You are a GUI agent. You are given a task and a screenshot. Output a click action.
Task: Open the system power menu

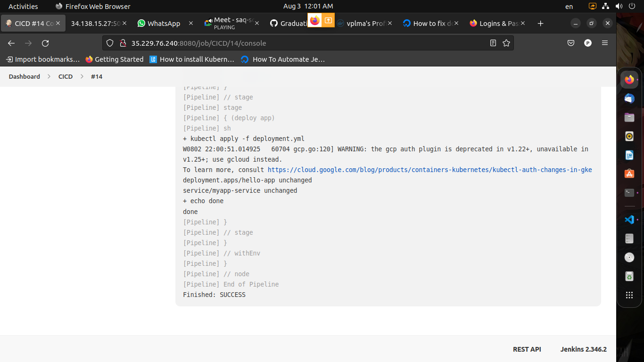[x=632, y=6]
